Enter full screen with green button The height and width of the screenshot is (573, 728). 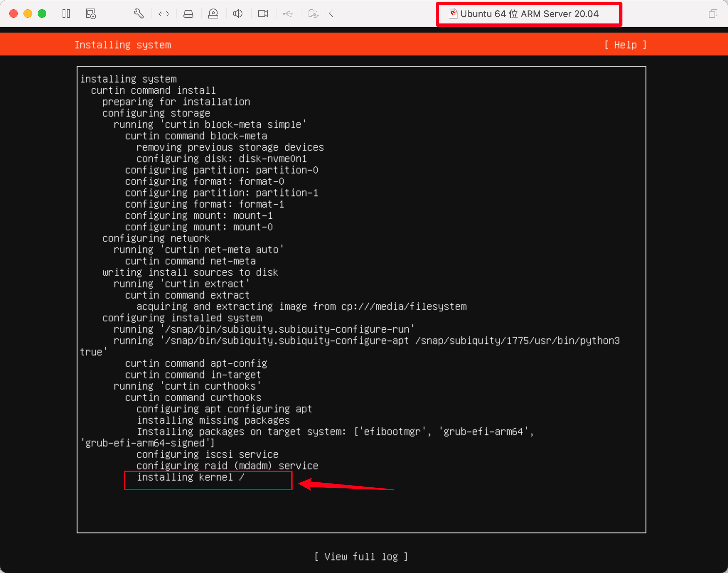pyautogui.click(x=42, y=14)
